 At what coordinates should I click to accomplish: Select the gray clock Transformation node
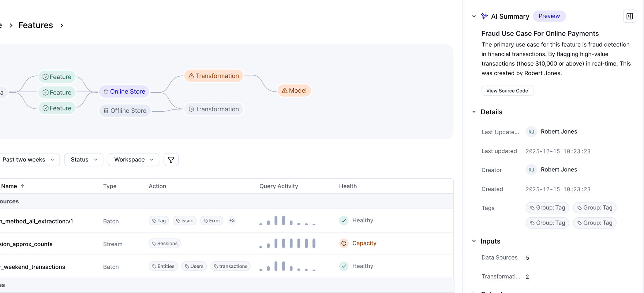point(214,109)
